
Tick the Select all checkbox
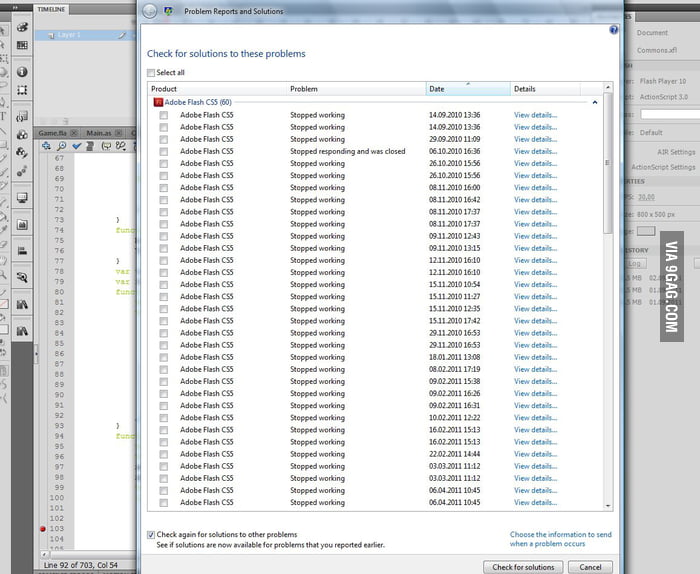[x=151, y=72]
